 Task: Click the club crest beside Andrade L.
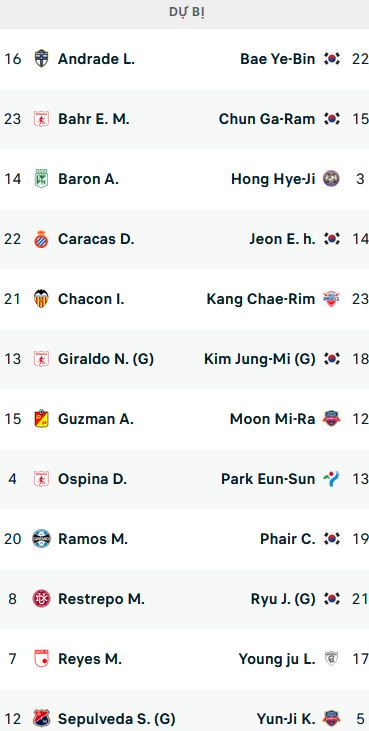coord(41,59)
